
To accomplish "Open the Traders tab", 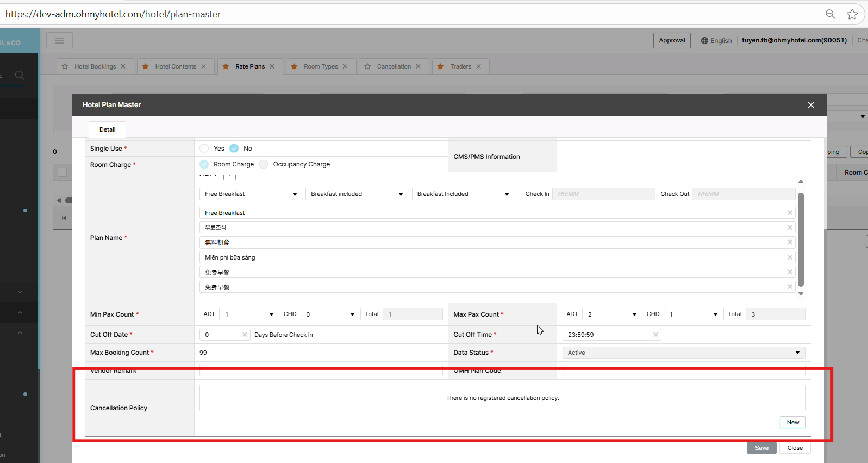I will 460,66.
